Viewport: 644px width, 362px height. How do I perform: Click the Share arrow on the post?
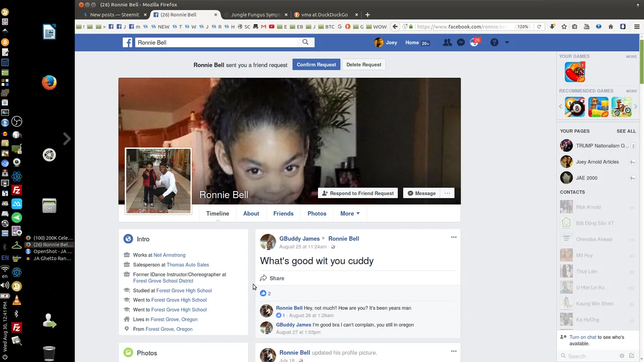pos(272,278)
